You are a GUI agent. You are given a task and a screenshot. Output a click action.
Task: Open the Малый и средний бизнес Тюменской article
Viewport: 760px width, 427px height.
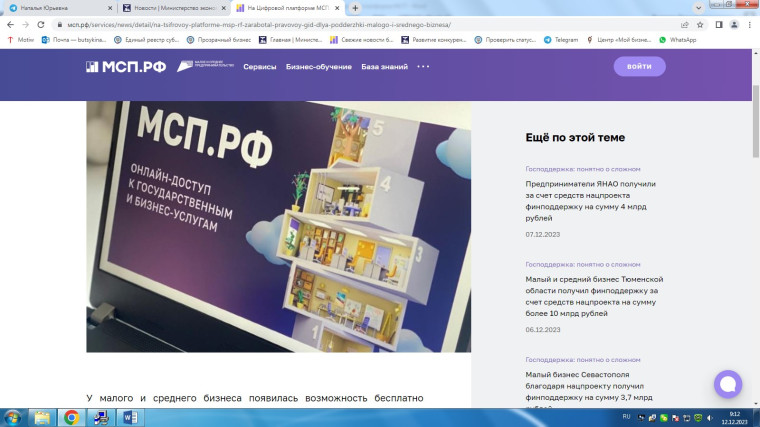click(594, 296)
